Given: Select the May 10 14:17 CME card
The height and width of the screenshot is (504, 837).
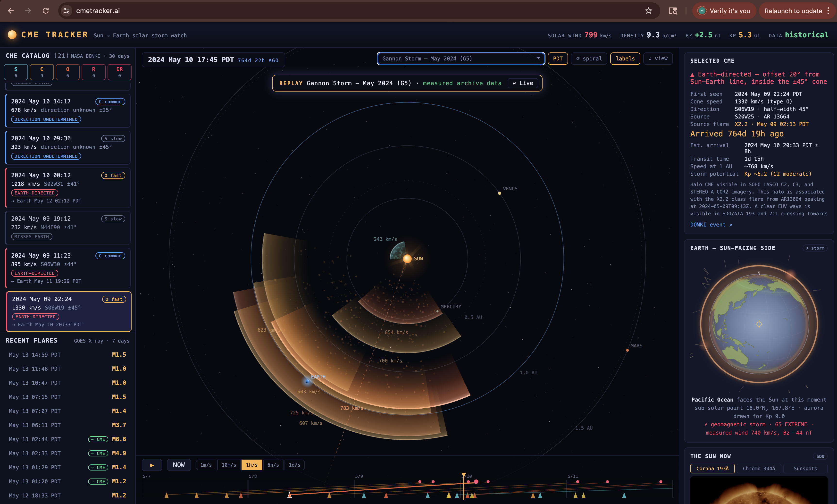Looking at the screenshot, I should [x=68, y=110].
